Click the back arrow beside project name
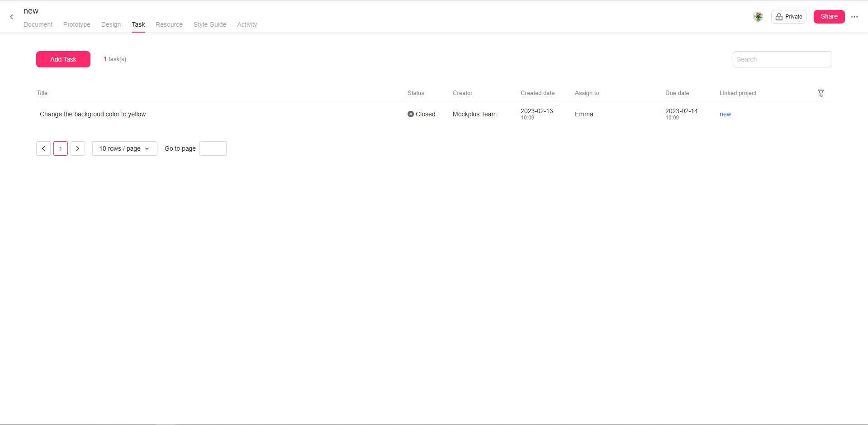868x425 pixels. point(12,17)
